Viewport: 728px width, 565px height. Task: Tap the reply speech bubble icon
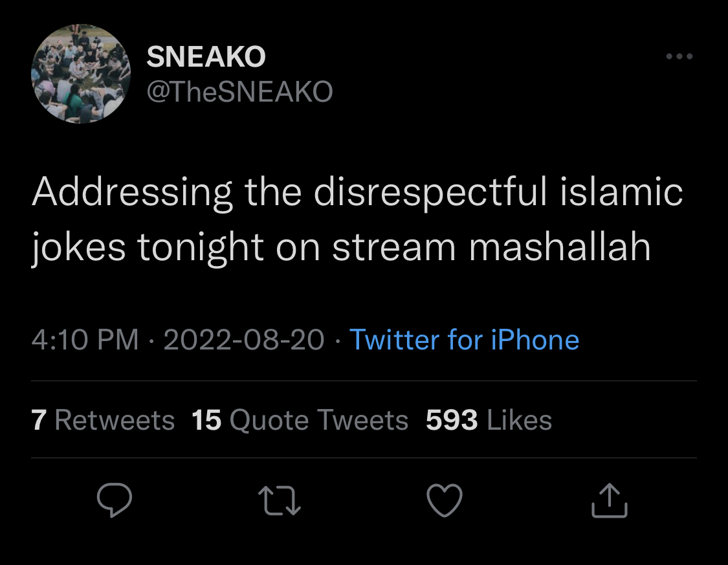(114, 500)
